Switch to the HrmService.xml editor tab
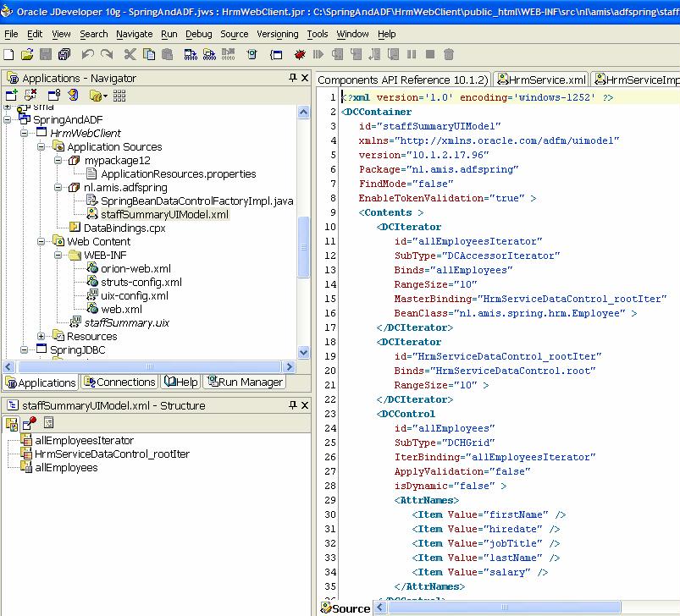Screen dimensions: 680x616 pyautogui.click(x=542, y=80)
